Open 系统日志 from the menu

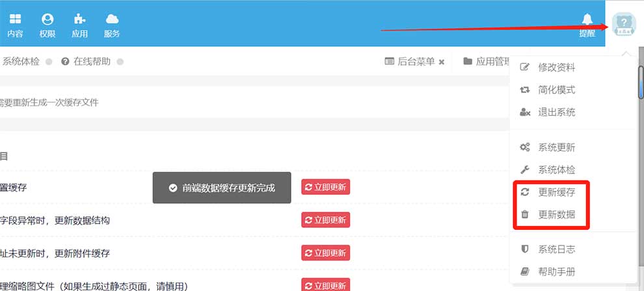coord(556,249)
